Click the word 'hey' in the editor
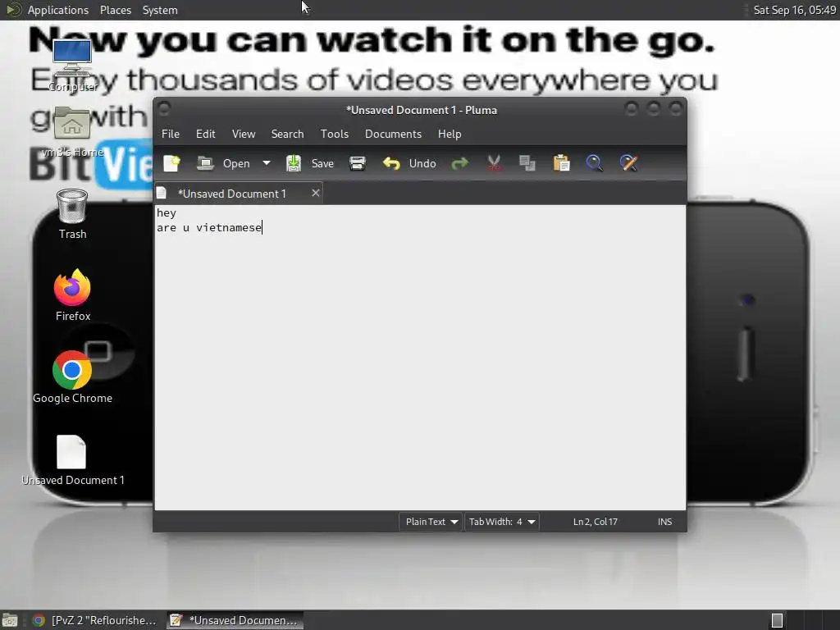Image resolution: width=840 pixels, height=630 pixels. [166, 213]
